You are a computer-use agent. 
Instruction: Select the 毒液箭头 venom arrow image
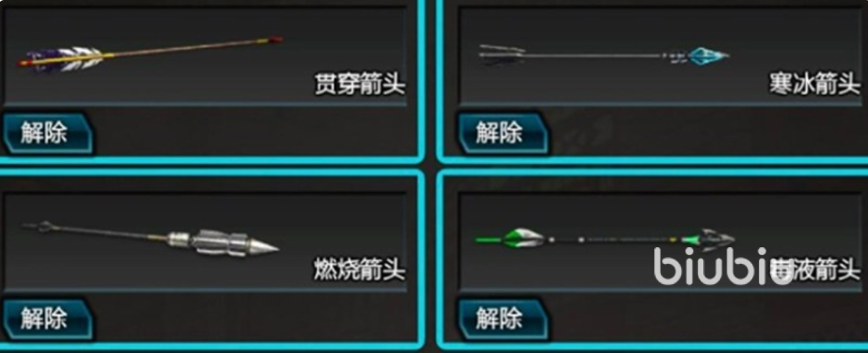[x=605, y=239]
